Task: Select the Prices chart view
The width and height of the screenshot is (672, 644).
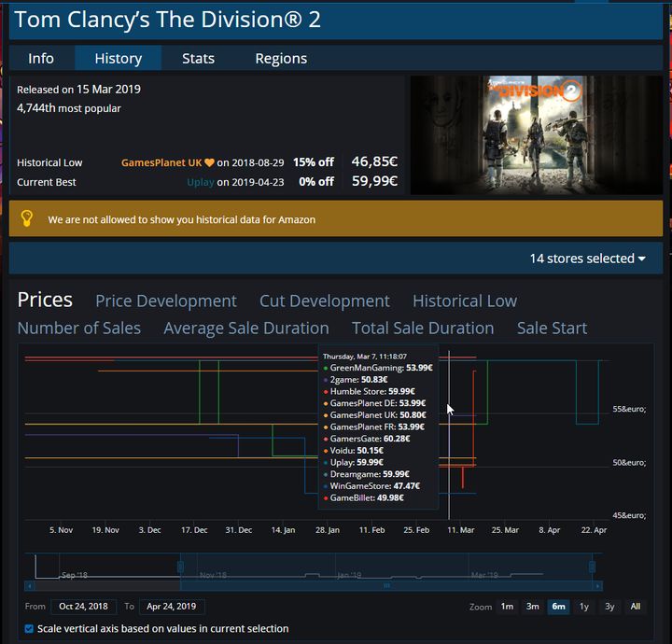Action: coord(45,300)
